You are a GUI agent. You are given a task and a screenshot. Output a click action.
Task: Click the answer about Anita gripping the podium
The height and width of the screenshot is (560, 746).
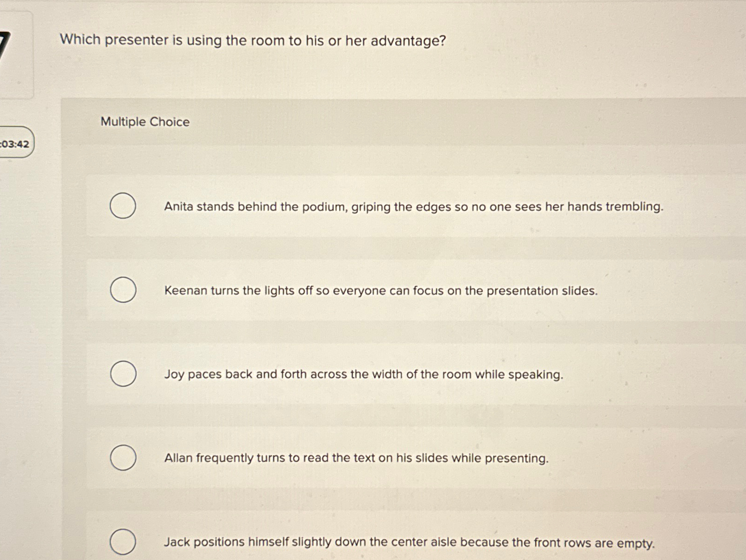pyautogui.click(x=414, y=207)
